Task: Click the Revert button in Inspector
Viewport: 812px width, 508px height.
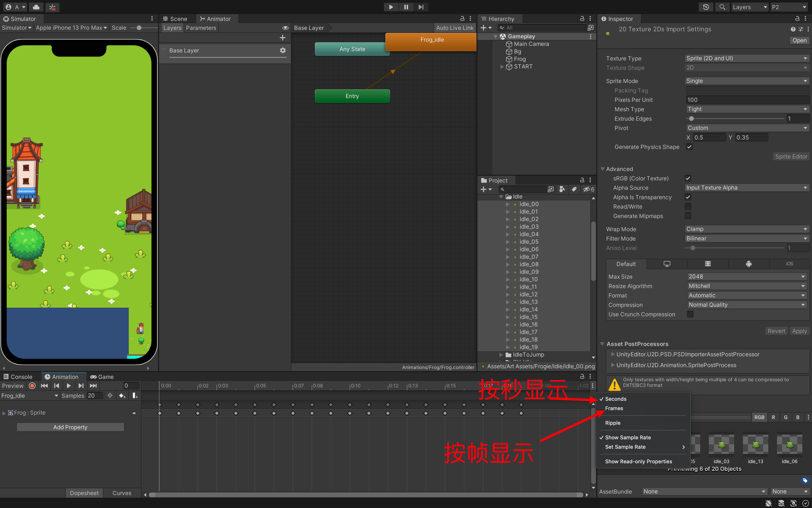Action: 777,331
